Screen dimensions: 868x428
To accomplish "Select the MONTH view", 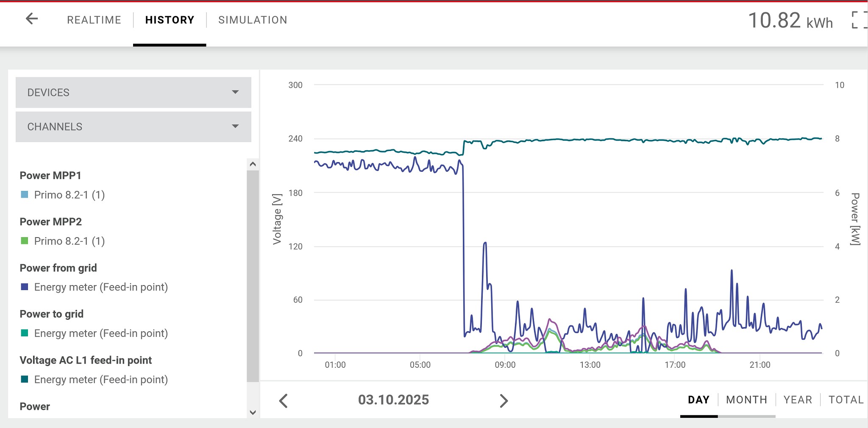I will [746, 400].
